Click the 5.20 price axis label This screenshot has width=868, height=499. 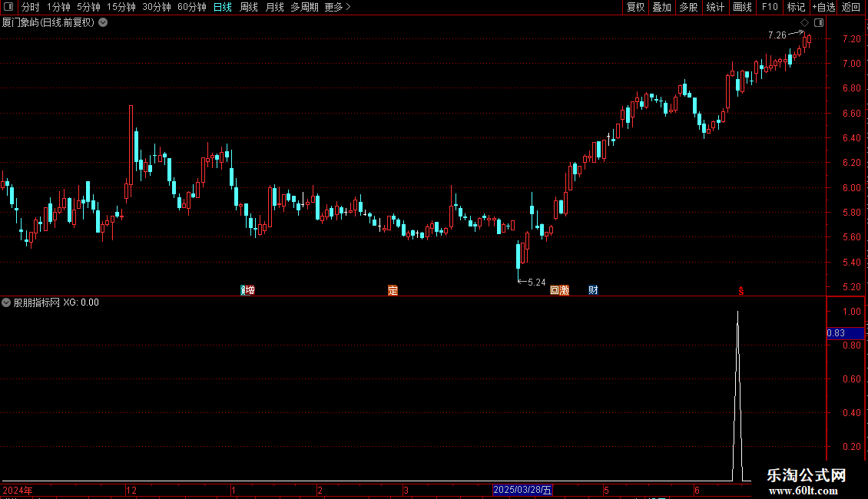(851, 286)
